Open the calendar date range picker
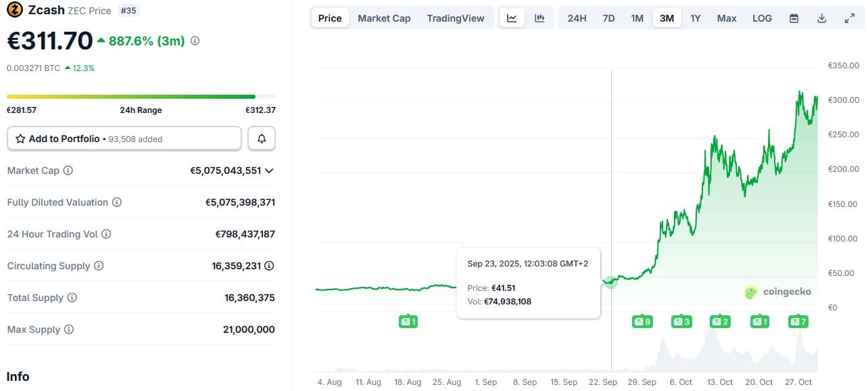 coord(794,18)
